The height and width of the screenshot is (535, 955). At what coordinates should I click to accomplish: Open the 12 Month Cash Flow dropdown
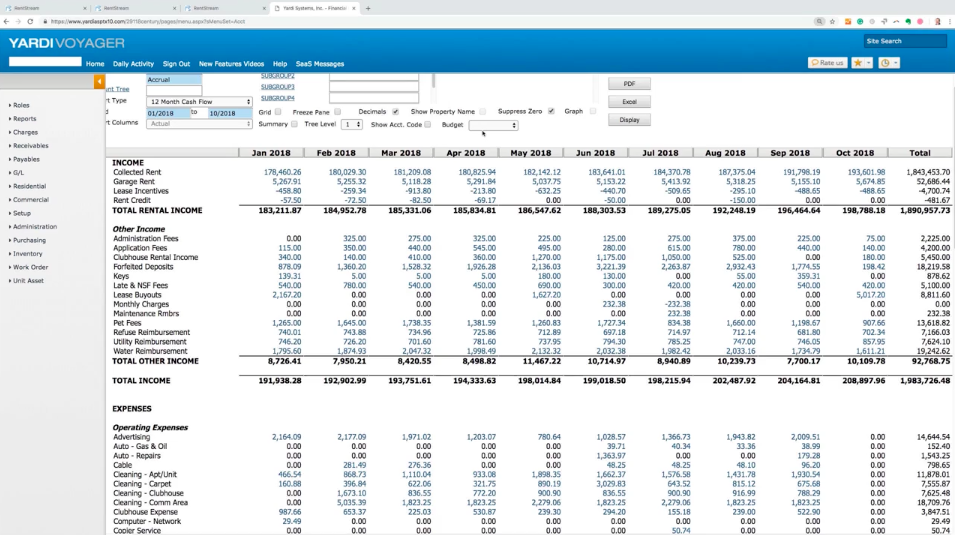point(199,102)
